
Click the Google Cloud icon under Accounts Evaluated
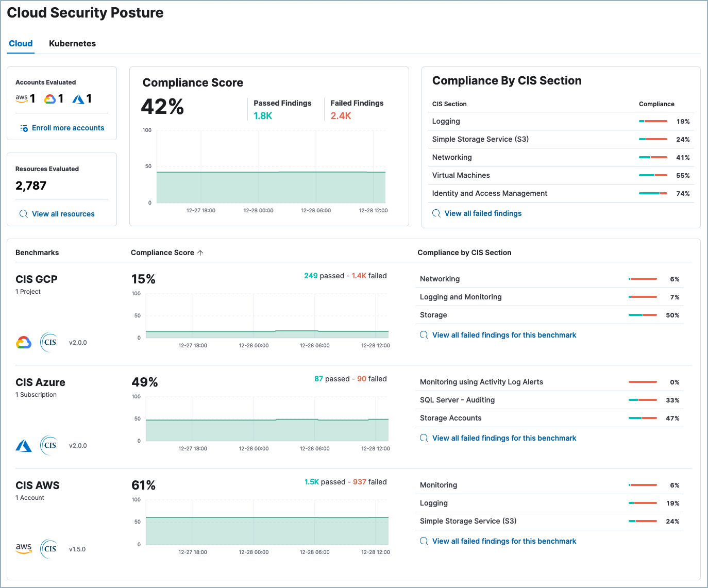51,98
